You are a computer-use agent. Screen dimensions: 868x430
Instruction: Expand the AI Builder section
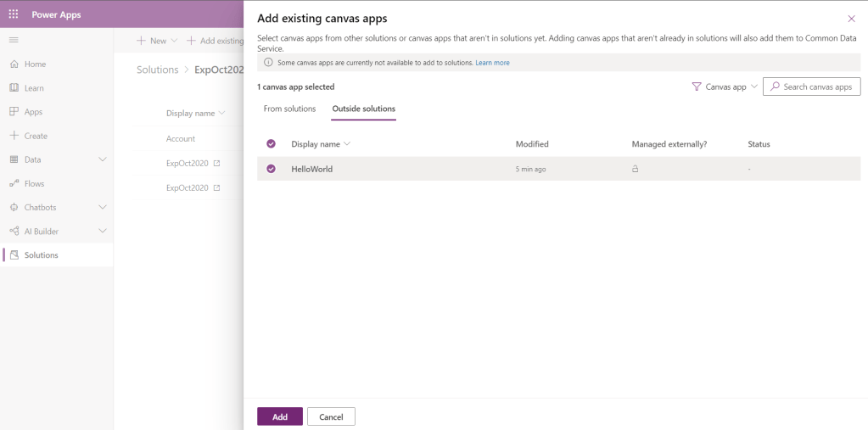(103, 231)
